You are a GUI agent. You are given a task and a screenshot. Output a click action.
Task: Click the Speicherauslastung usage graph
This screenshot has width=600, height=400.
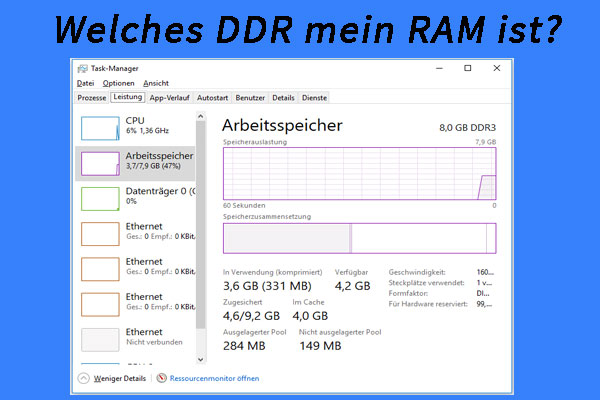click(360, 173)
